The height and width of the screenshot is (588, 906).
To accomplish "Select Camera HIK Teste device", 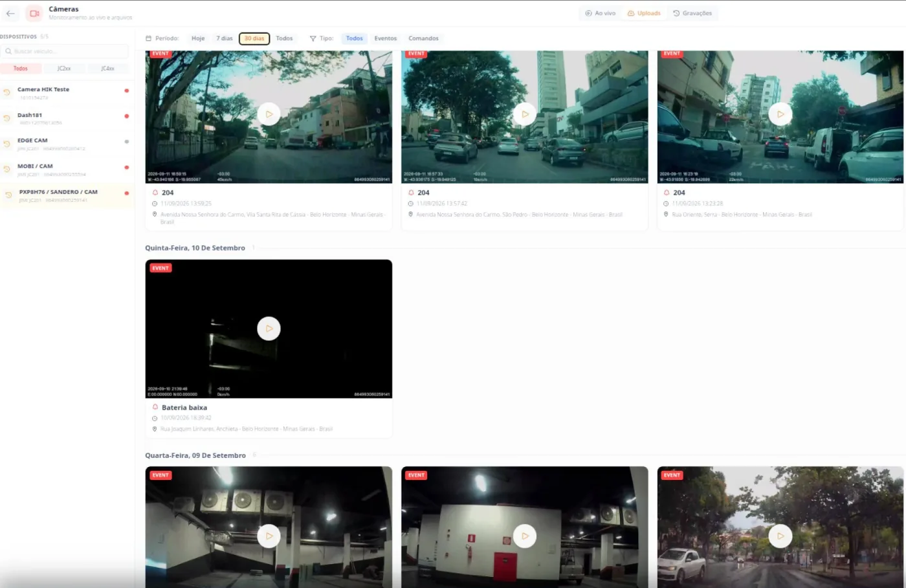I will (67, 93).
